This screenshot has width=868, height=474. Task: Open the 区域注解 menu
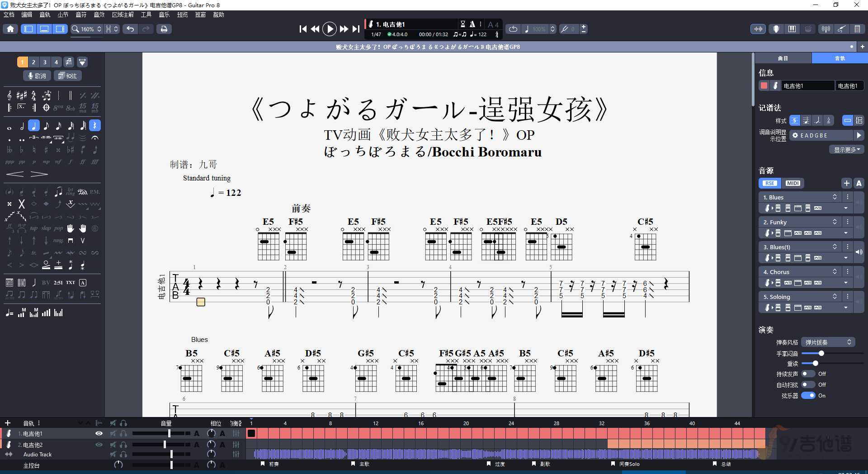click(x=123, y=14)
